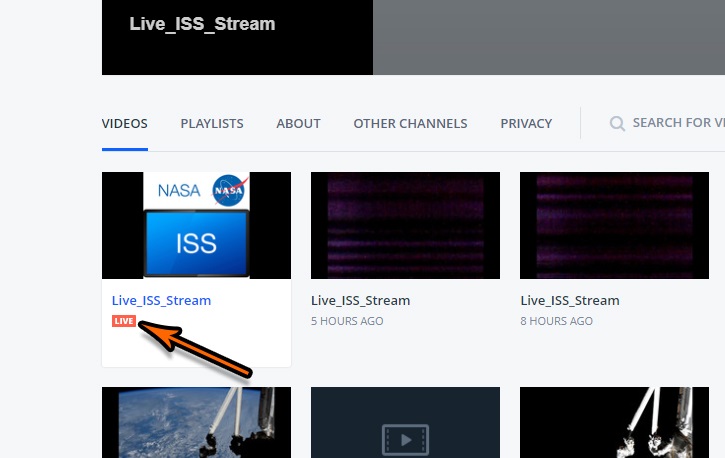The width and height of the screenshot is (725, 458).
Task: Open thumbnail of video from 5 hours ago
Action: (405, 225)
